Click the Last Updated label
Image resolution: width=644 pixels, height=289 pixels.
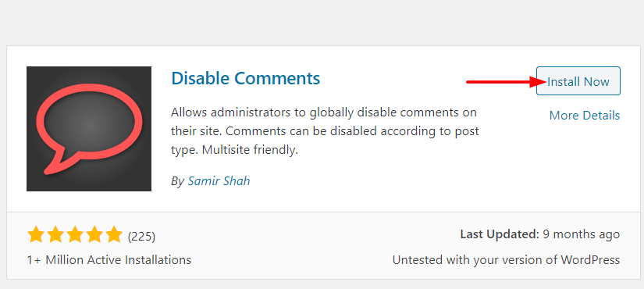500,234
